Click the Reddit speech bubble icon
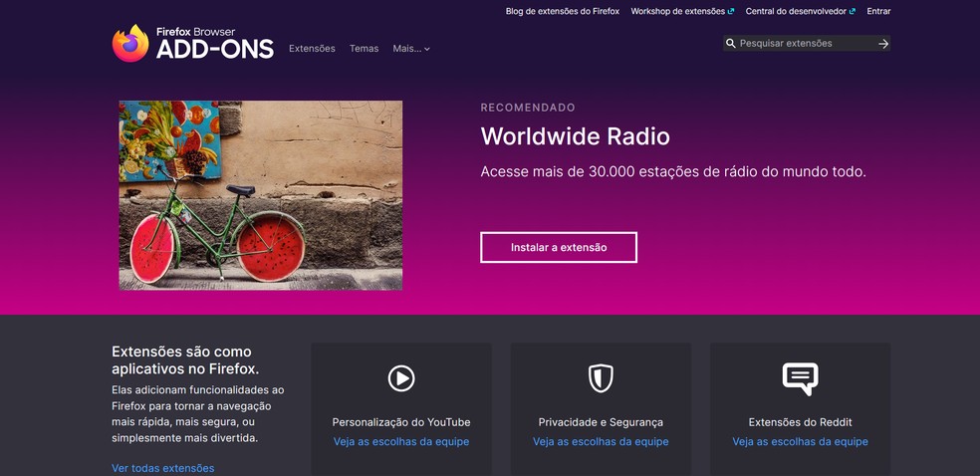The image size is (980, 476). pyautogui.click(x=800, y=378)
